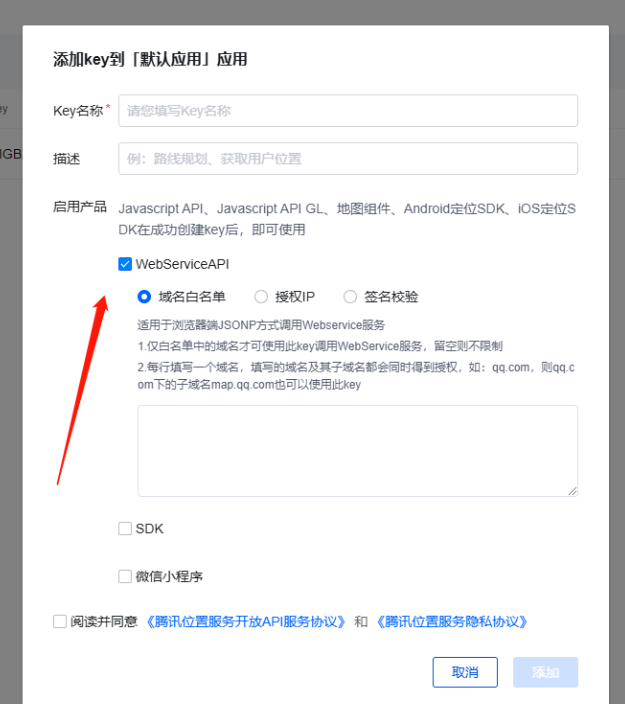Click the 添加 add button
625x704 pixels.
546,672
